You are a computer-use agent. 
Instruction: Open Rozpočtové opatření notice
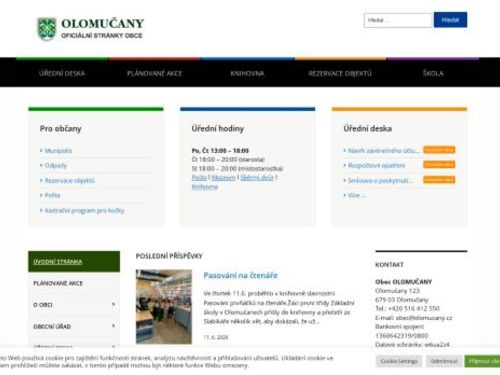click(376, 165)
